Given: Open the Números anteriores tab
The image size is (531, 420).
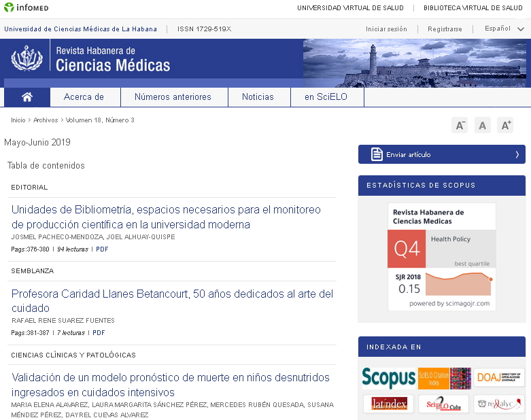Looking at the screenshot, I should pos(173,97).
